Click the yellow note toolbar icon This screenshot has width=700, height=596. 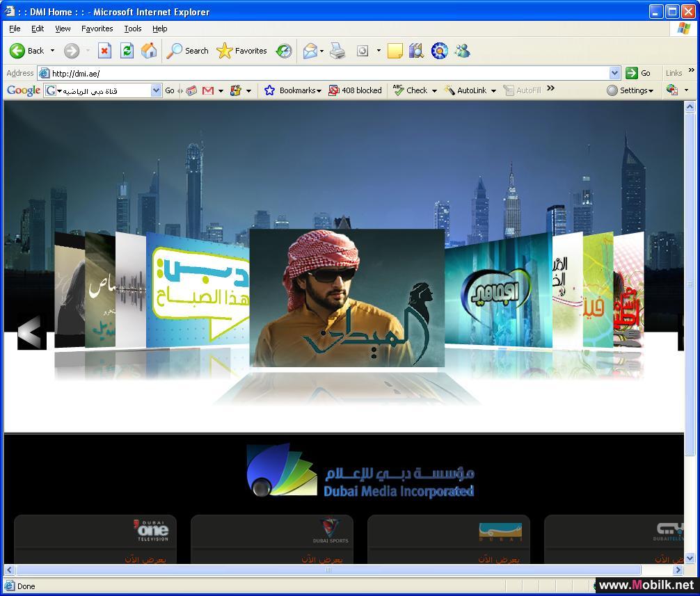pyautogui.click(x=395, y=51)
